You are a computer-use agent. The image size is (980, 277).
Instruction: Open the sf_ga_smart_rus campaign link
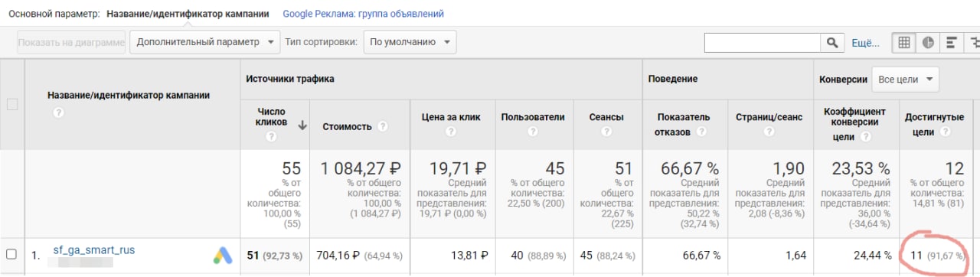click(x=94, y=249)
